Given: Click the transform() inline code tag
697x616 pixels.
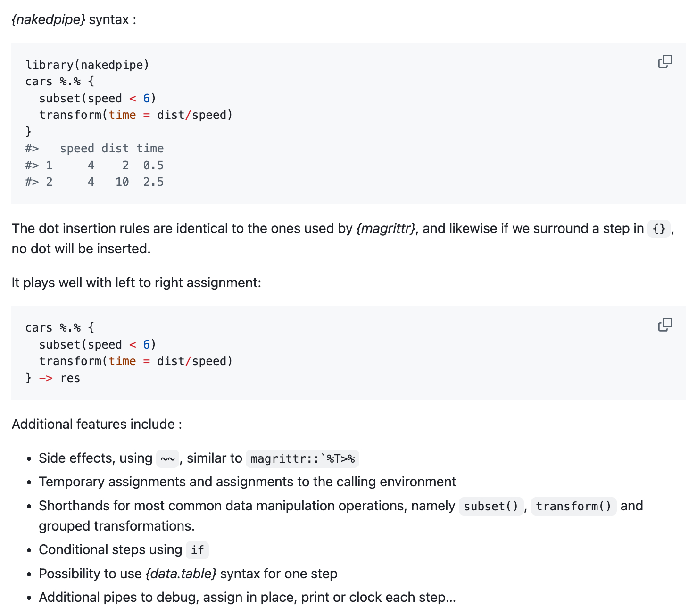Looking at the screenshot, I should [573, 506].
